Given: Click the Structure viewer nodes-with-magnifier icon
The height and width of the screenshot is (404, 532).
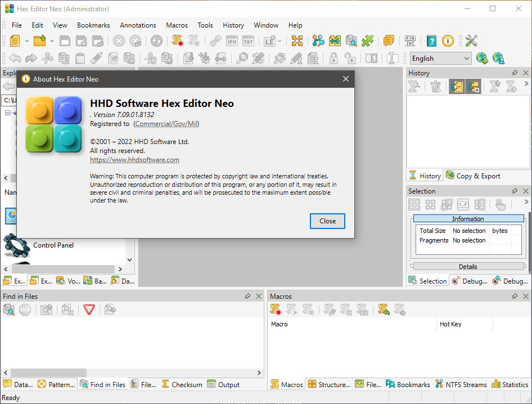Looking at the screenshot, I should pos(318,41).
